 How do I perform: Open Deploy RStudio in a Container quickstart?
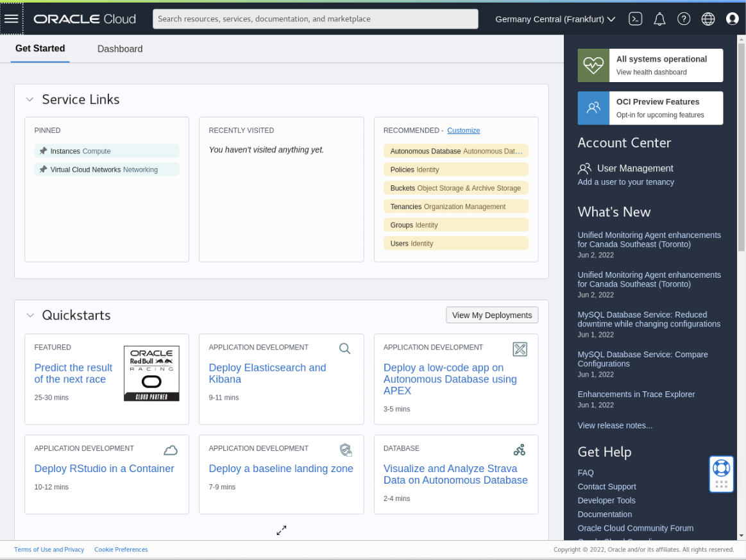click(x=104, y=469)
